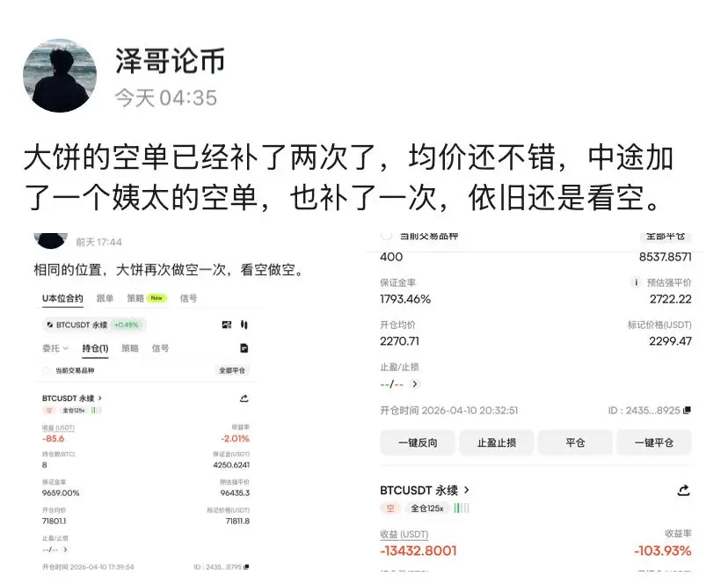
Task: Select the 开仓时间 2026-04-10 20:32:51 line
Action: (449, 411)
